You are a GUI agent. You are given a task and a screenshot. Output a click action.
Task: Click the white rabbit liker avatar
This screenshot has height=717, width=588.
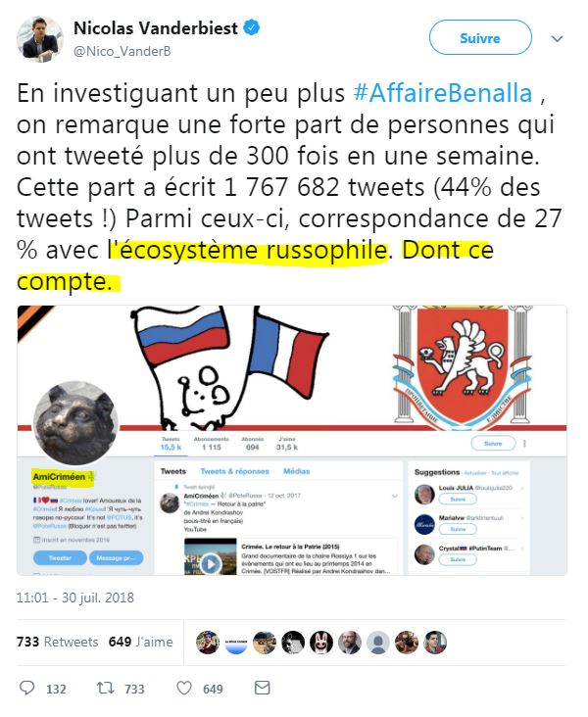(x=321, y=642)
